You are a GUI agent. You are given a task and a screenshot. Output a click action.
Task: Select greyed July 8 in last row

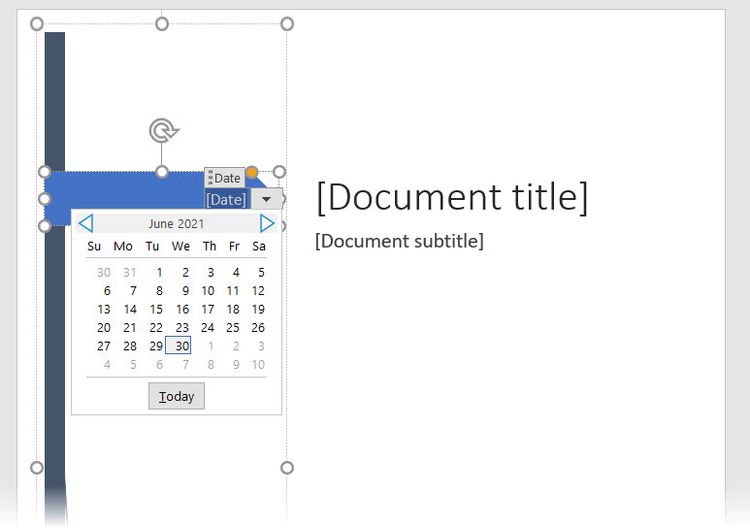point(210,364)
